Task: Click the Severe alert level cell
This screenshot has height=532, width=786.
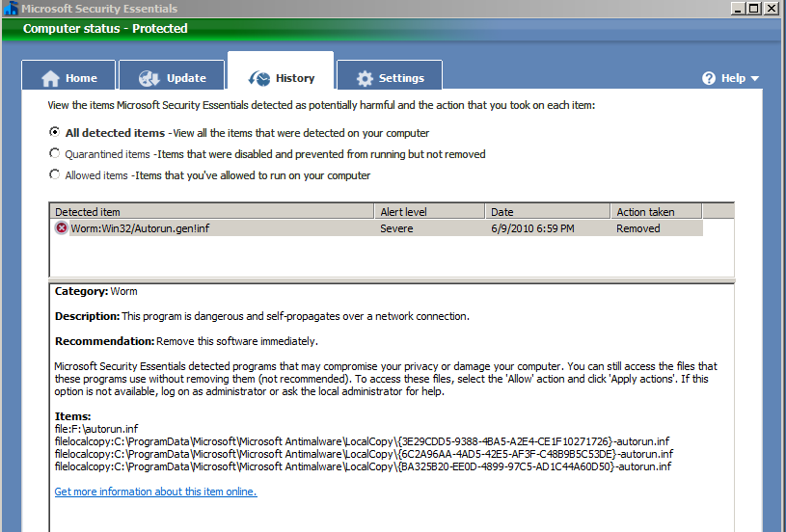Action: [396, 228]
